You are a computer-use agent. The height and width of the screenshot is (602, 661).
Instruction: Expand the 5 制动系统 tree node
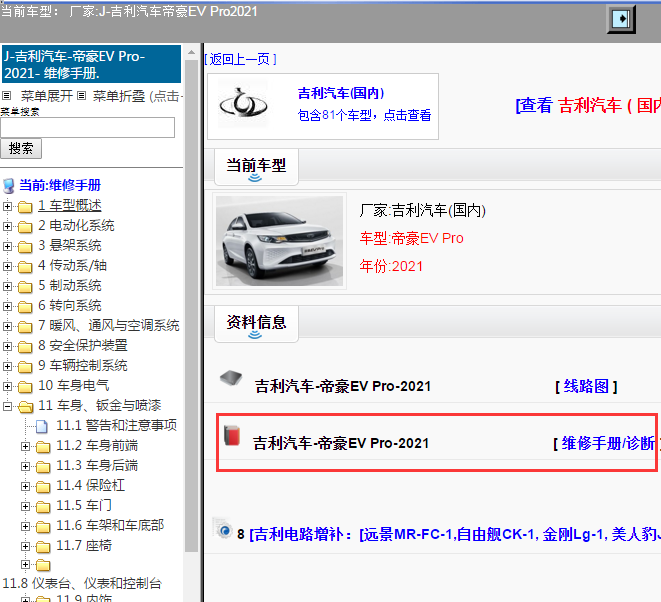coord(7,286)
